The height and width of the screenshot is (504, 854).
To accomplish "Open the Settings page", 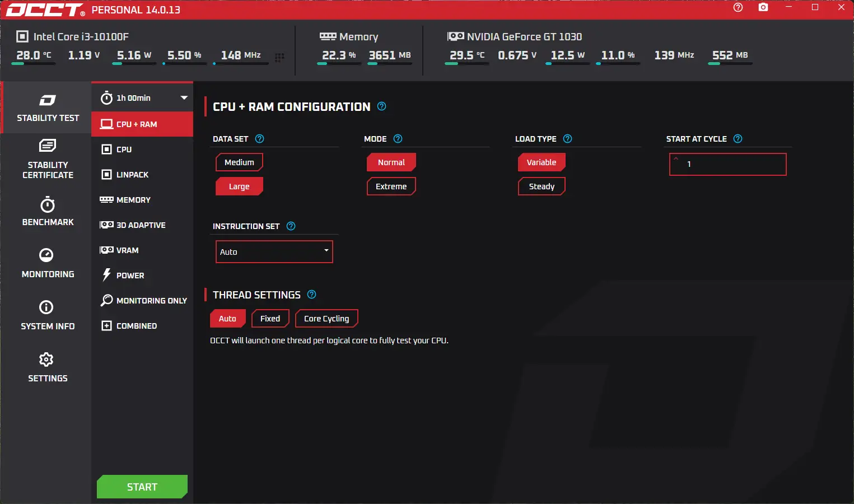I will [48, 368].
